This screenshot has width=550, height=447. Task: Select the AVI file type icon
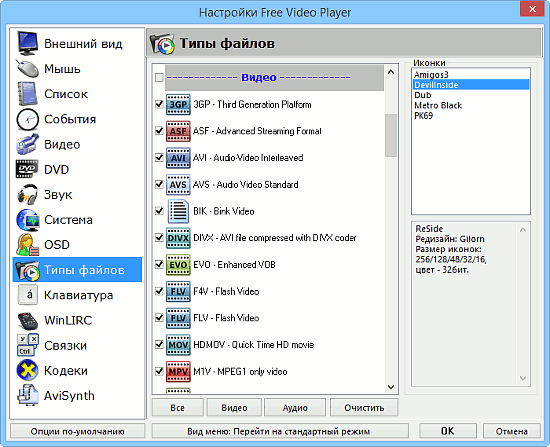click(178, 158)
